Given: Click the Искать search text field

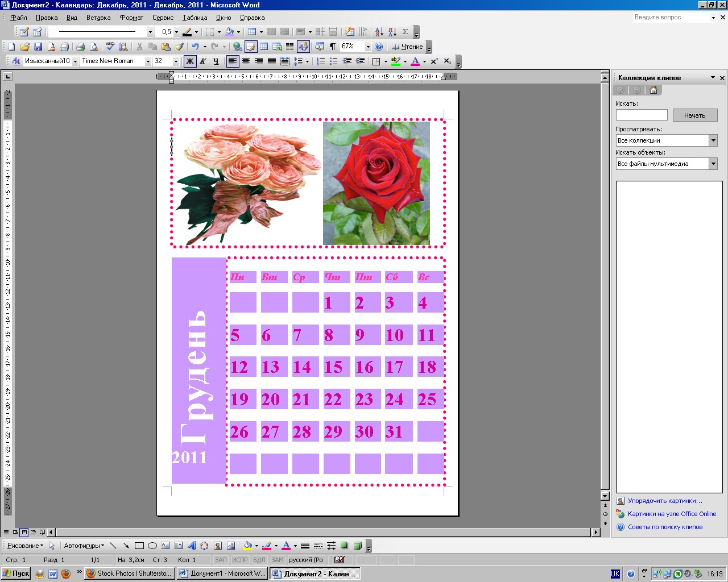Looking at the screenshot, I should 642,115.
